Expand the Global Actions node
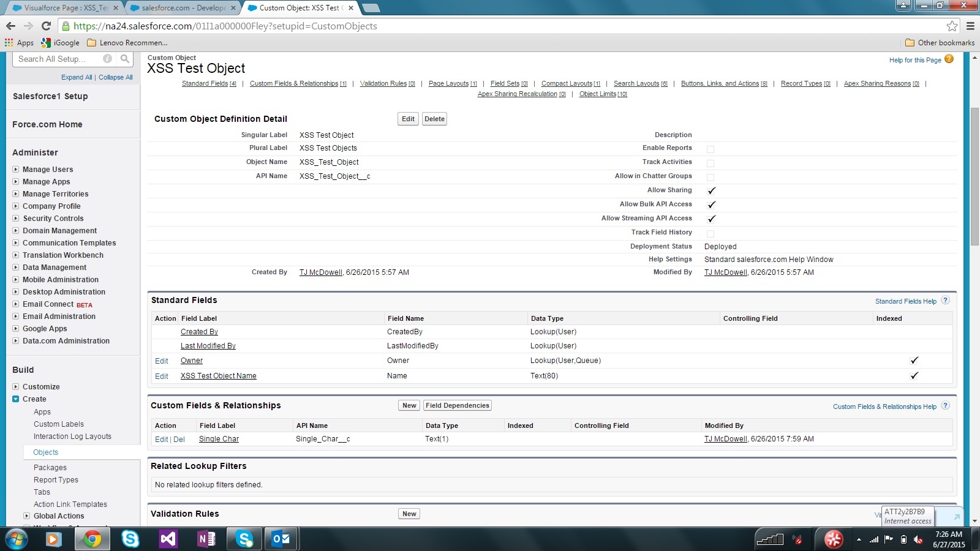The height and width of the screenshot is (551, 980). [27, 516]
